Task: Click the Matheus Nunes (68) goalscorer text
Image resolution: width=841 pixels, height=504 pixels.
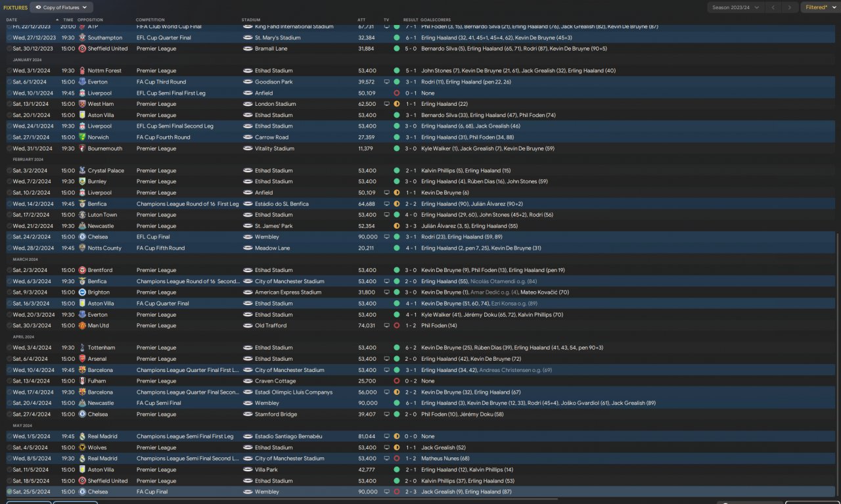Action: (x=445, y=459)
